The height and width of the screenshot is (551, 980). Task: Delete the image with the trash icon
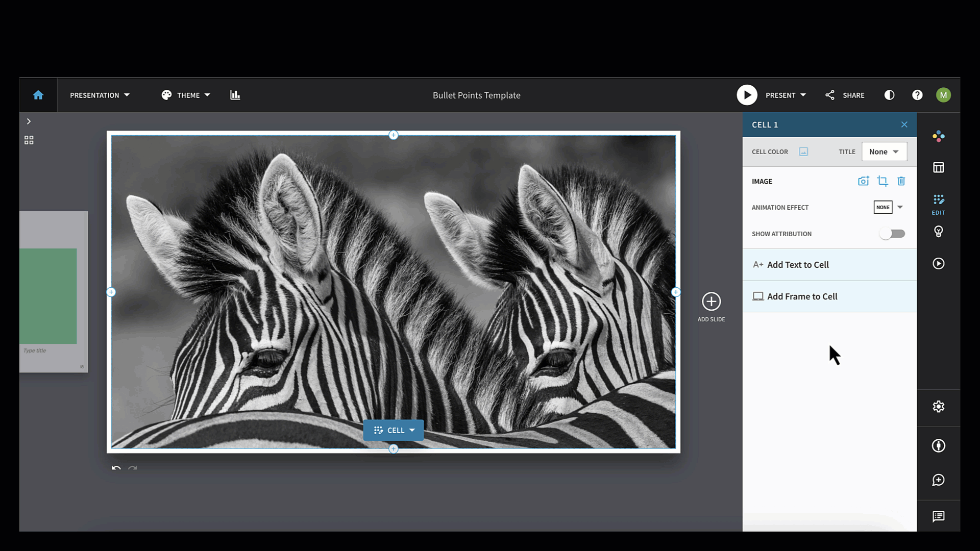click(x=901, y=181)
